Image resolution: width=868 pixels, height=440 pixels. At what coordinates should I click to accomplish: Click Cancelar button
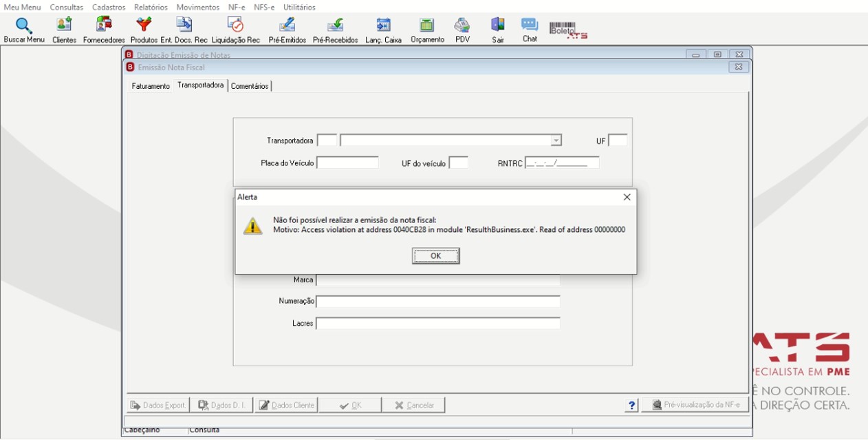pos(413,405)
